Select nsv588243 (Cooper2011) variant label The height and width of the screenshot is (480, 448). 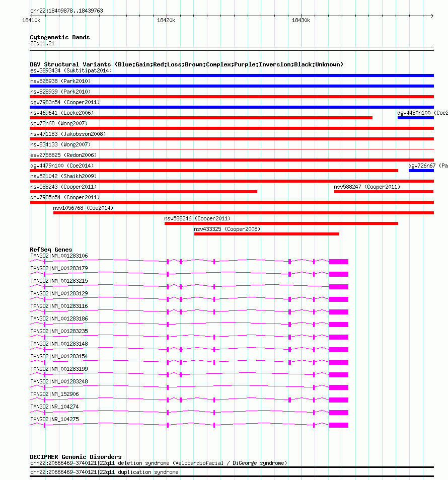pyautogui.click(x=63, y=187)
